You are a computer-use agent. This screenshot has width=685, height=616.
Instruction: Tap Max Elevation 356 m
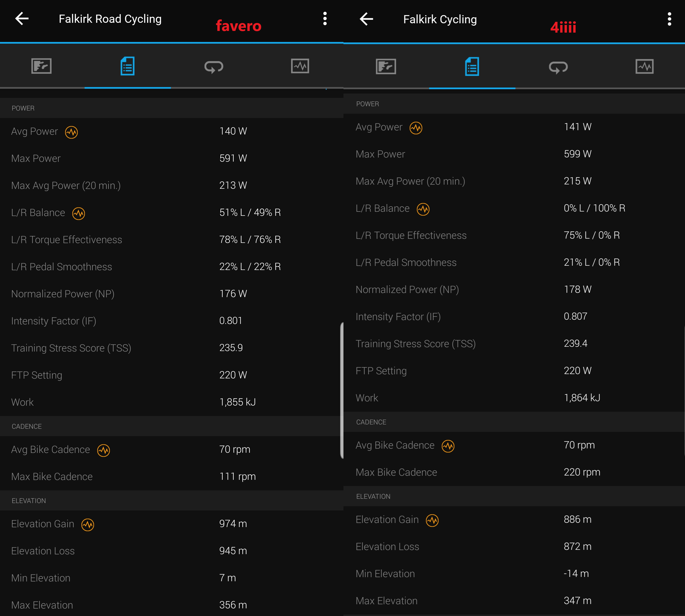(233, 605)
